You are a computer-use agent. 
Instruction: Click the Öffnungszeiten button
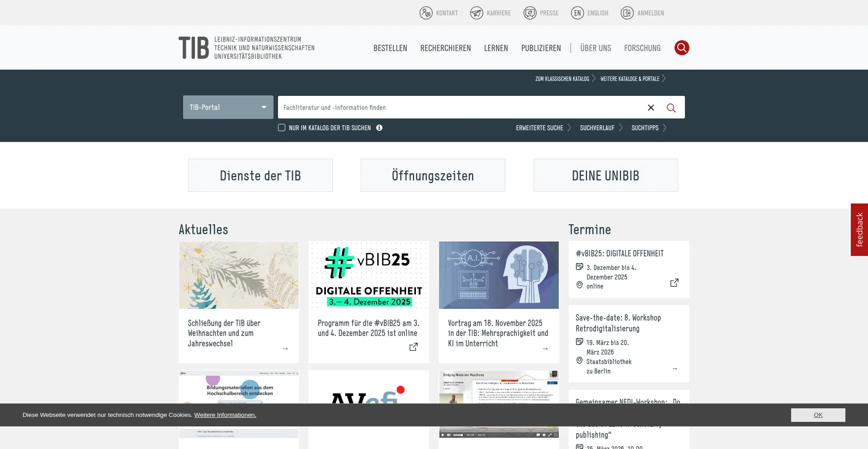coord(433,175)
